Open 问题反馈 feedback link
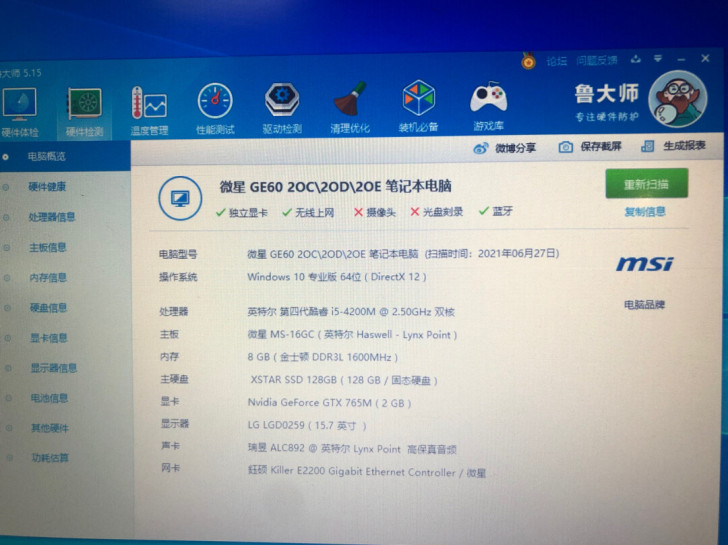 coord(597,60)
